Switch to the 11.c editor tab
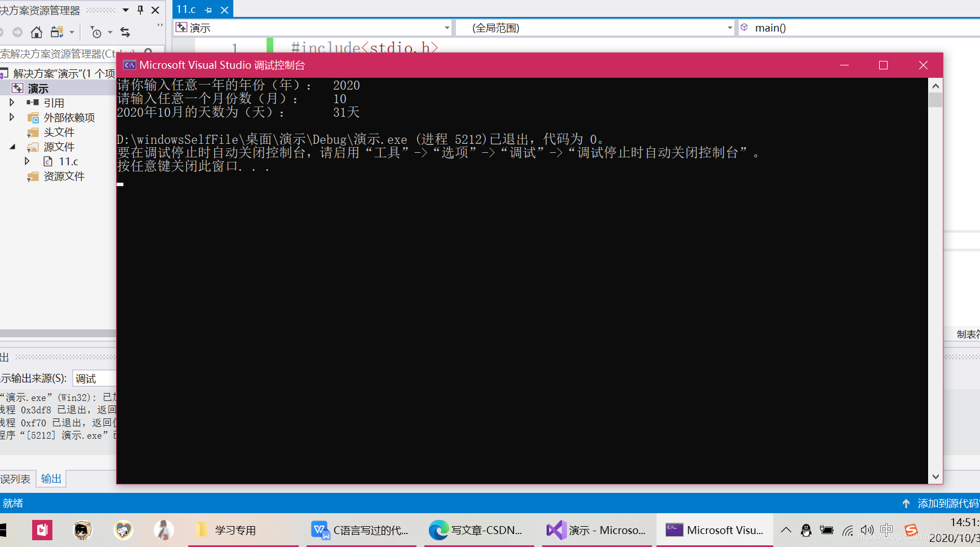This screenshot has width=980, height=547. click(x=186, y=10)
